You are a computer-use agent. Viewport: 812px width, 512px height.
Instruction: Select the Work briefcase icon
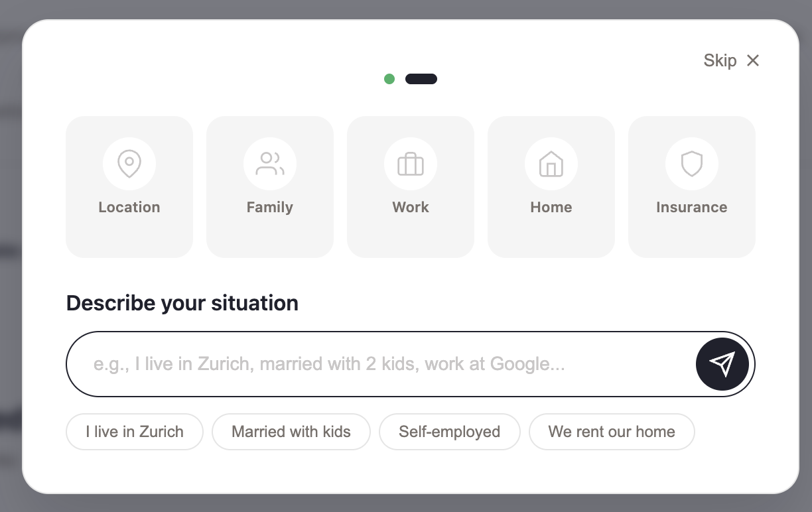pyautogui.click(x=411, y=164)
